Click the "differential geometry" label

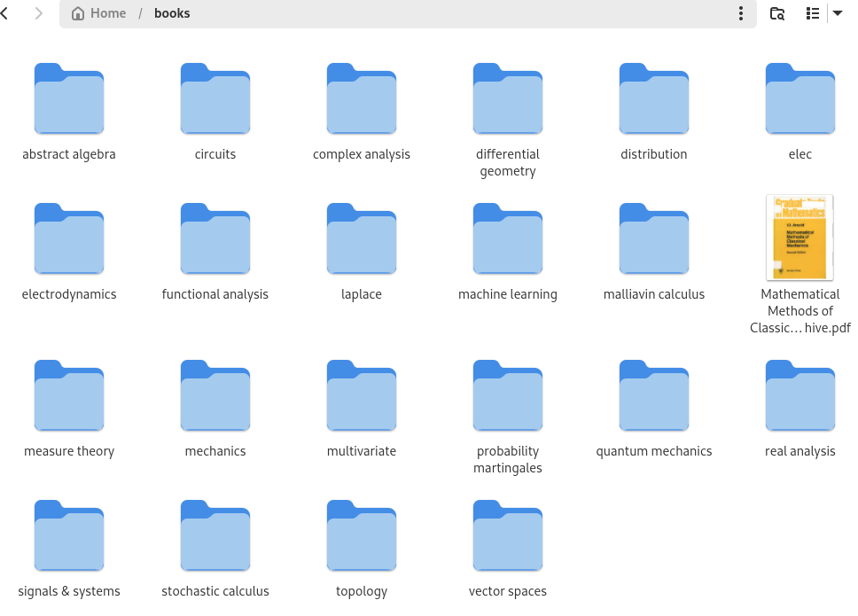point(508,162)
